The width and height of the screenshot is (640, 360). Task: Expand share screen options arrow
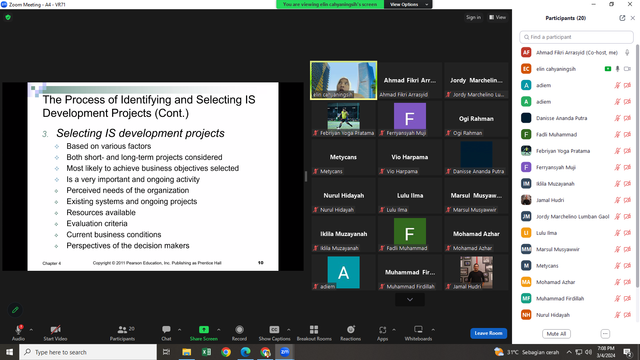tap(219, 329)
